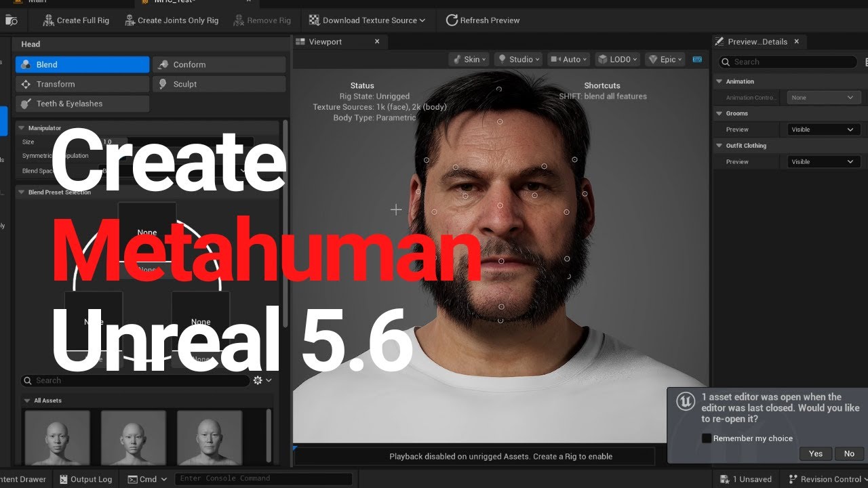Click Create Joints Only Rig
This screenshot has height=488, width=868.
pos(172,20)
